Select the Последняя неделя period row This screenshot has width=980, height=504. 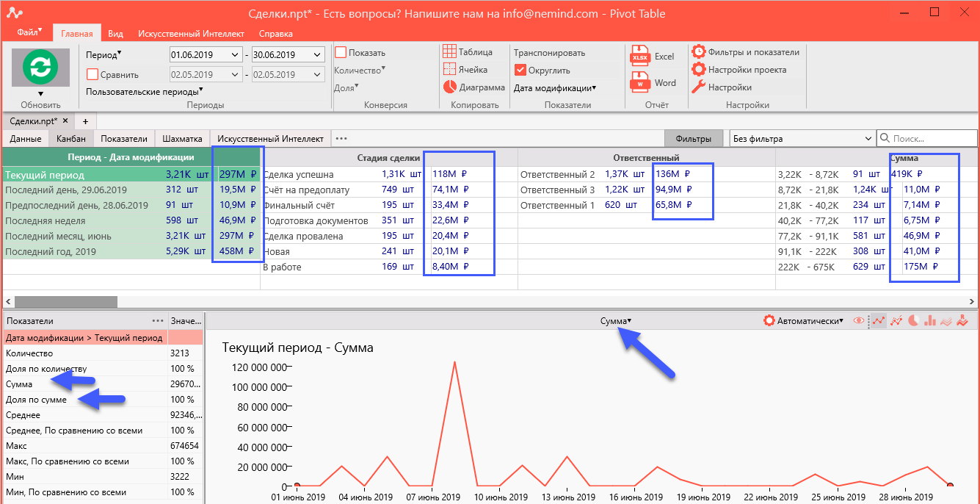point(131,220)
